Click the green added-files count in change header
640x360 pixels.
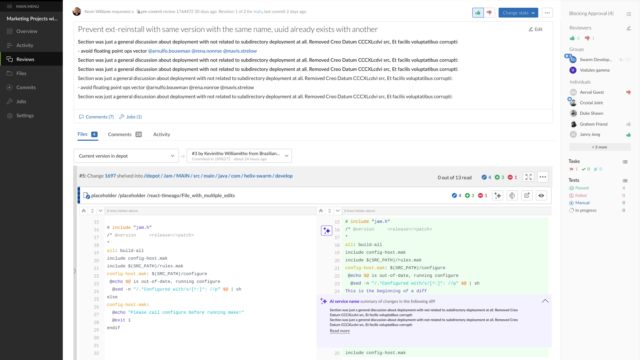click(x=499, y=177)
